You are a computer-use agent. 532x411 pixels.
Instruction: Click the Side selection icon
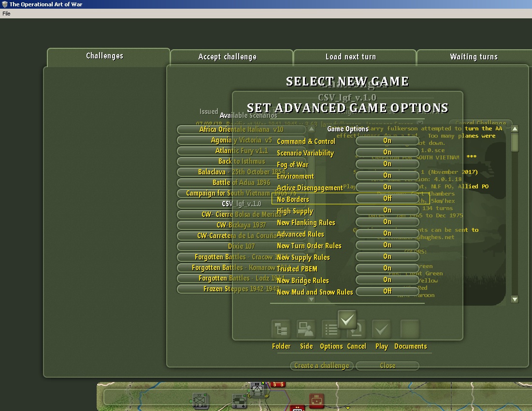[x=306, y=329]
